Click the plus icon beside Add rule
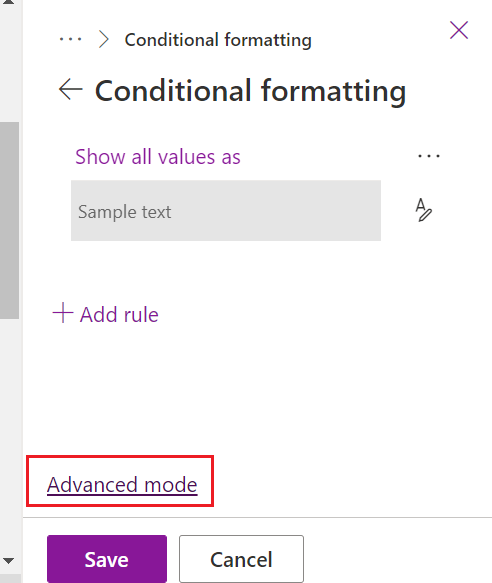The width and height of the screenshot is (492, 583). (63, 313)
